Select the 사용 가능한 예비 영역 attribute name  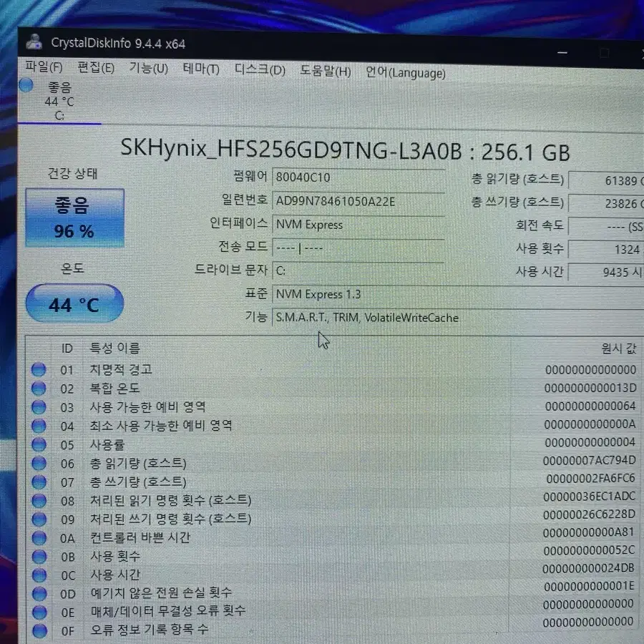(148, 406)
